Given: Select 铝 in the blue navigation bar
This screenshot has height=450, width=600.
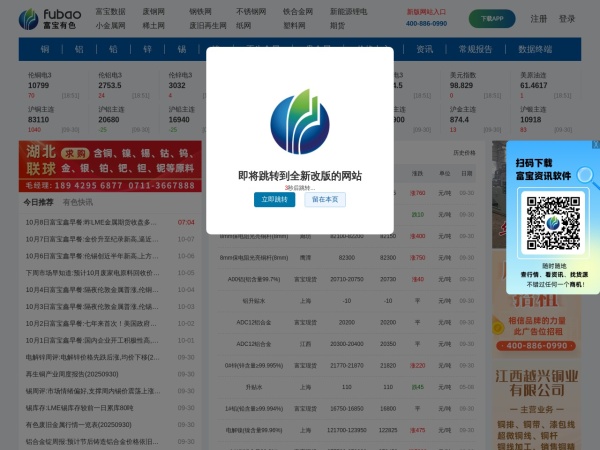Looking at the screenshot, I should point(79,49).
